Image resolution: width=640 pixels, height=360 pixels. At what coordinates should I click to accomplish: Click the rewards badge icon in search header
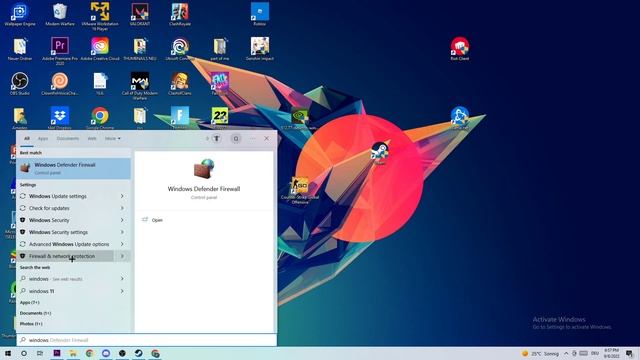pyautogui.click(x=216, y=139)
